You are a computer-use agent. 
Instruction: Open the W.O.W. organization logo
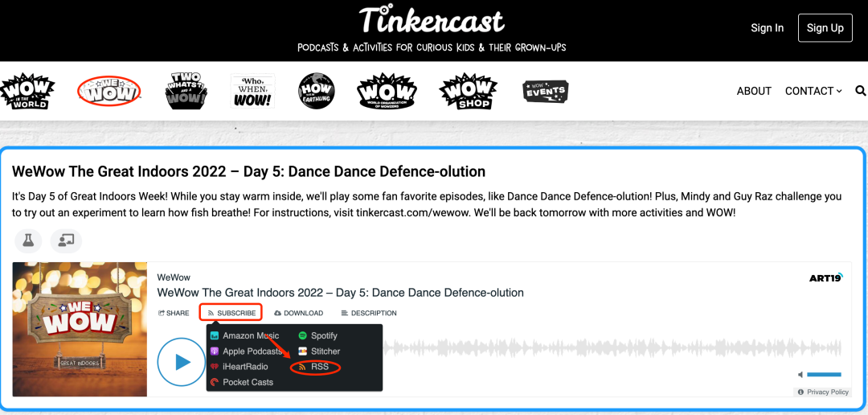387,91
